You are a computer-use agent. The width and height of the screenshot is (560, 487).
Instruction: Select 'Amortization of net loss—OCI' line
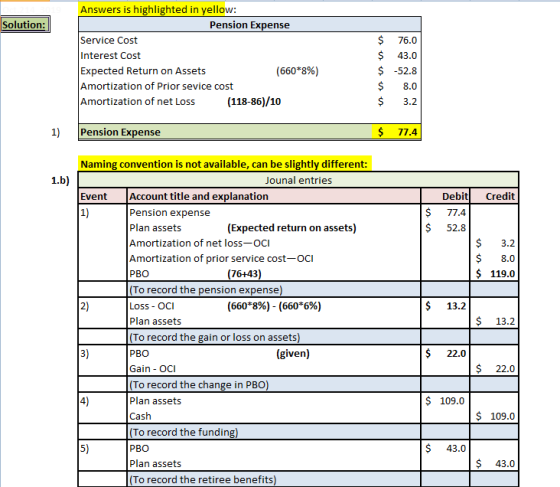(199, 244)
